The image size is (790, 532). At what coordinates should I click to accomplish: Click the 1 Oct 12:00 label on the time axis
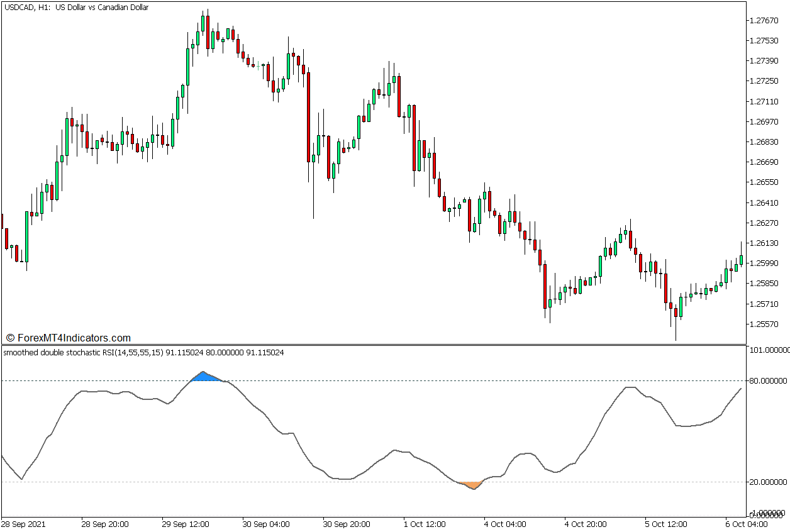[425, 523]
